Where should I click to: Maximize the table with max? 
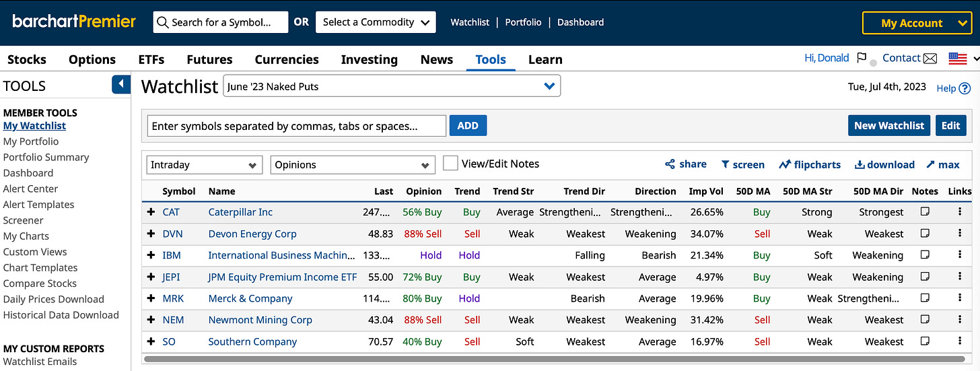click(x=943, y=164)
